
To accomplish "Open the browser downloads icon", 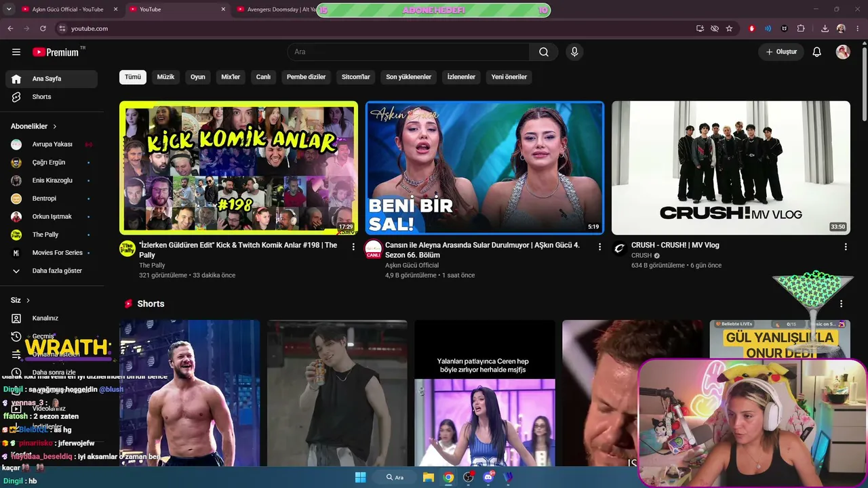I will [x=825, y=28].
